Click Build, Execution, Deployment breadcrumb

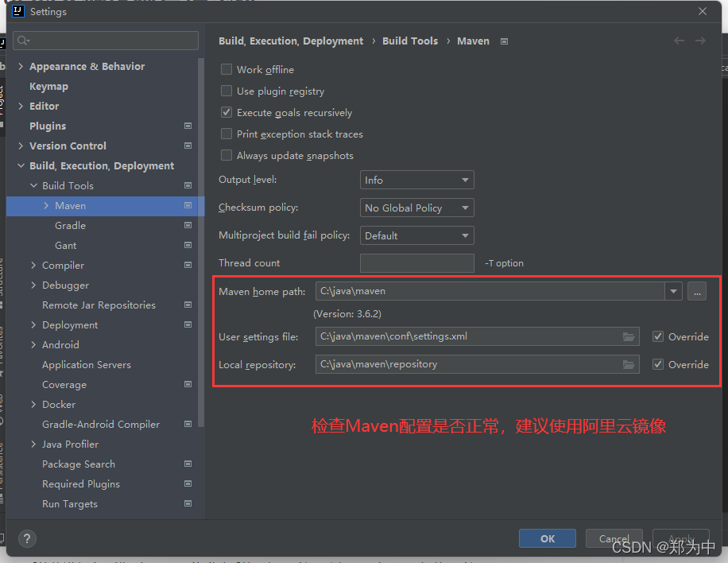[291, 41]
